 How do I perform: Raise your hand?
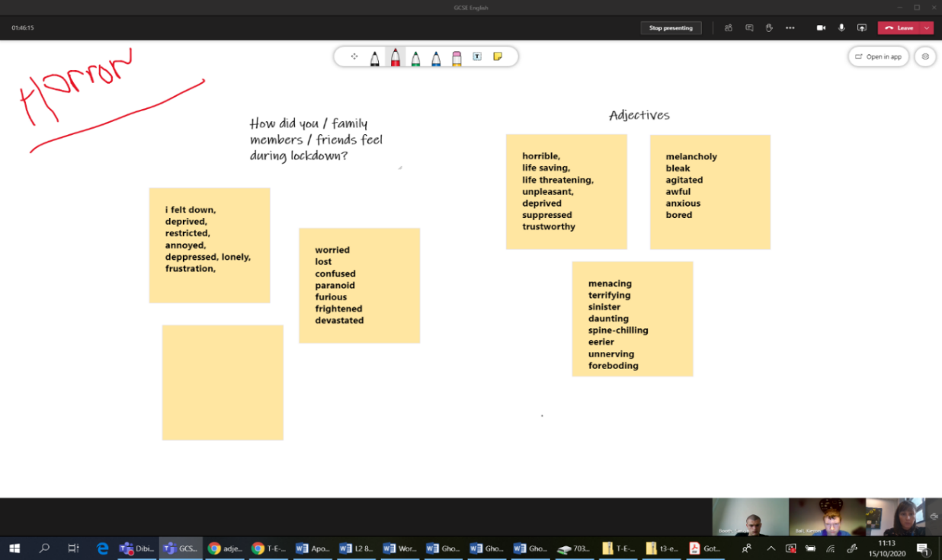point(769,28)
